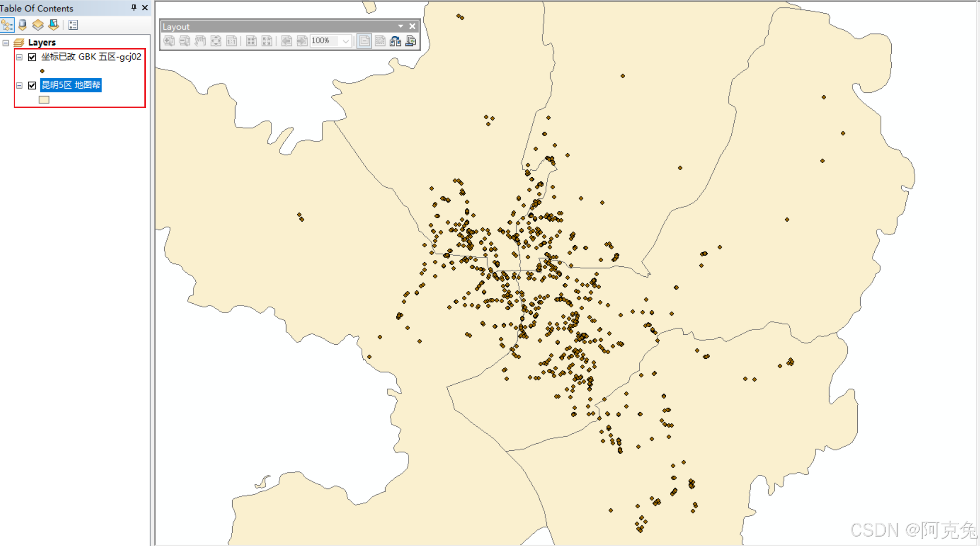The image size is (980, 546).
Task: Click Change Layout icon
Action: point(395,41)
